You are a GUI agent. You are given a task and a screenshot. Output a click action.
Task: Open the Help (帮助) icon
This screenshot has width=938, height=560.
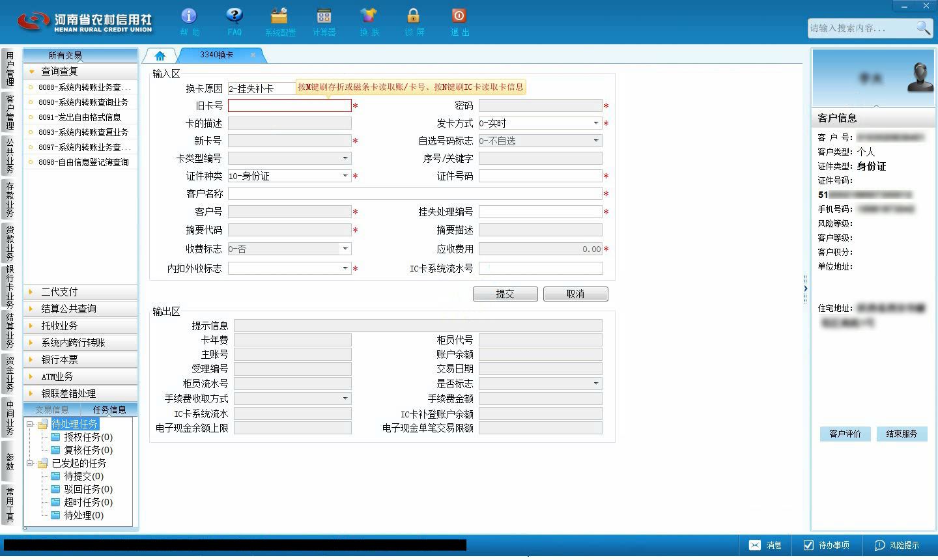[189, 16]
